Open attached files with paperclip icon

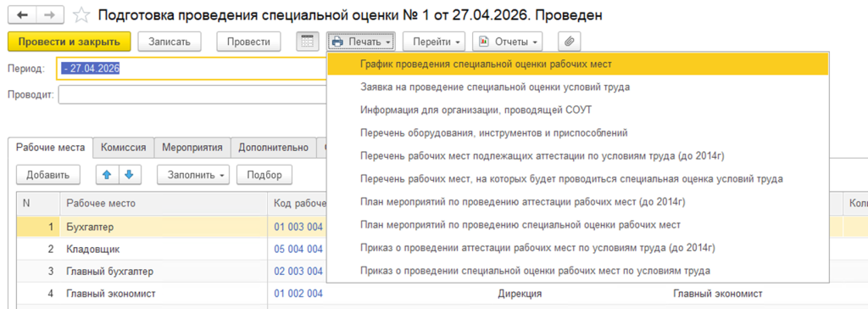coord(569,42)
